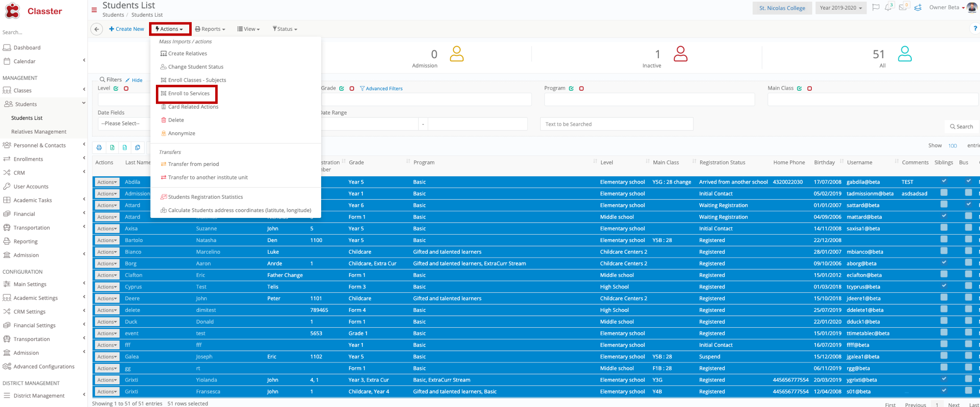The image size is (980, 407).
Task: Click the help question mark icon
Action: 975,28
